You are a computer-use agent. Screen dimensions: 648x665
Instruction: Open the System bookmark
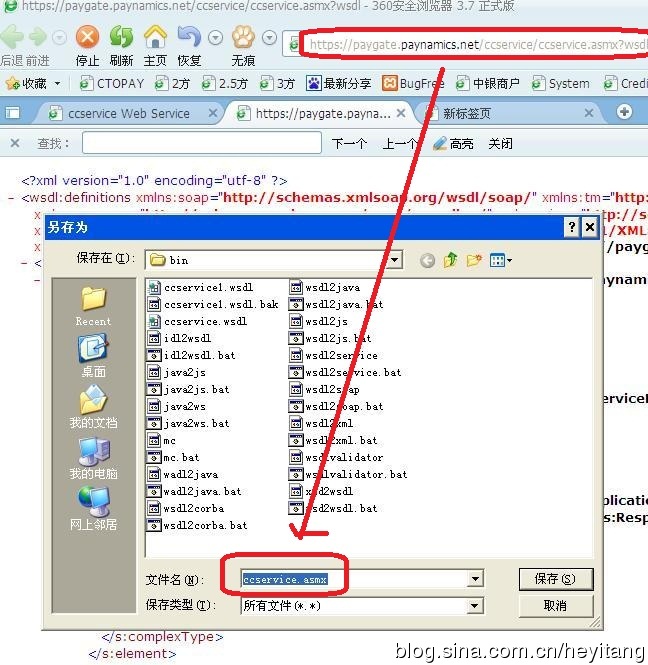(561, 84)
